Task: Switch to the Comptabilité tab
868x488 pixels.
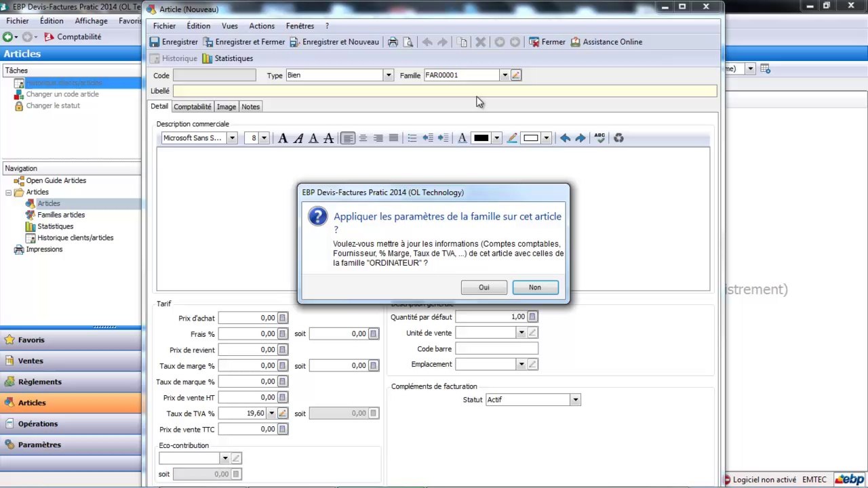Action: 193,107
